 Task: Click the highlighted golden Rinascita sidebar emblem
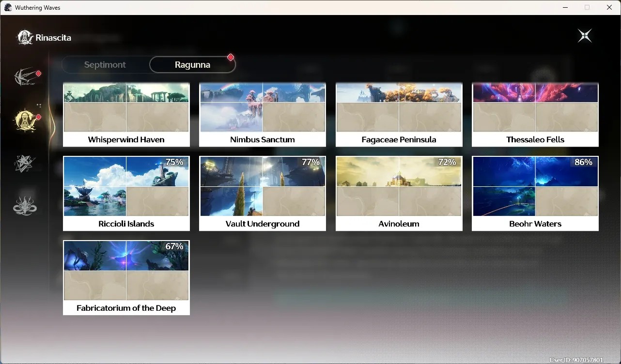coord(25,120)
